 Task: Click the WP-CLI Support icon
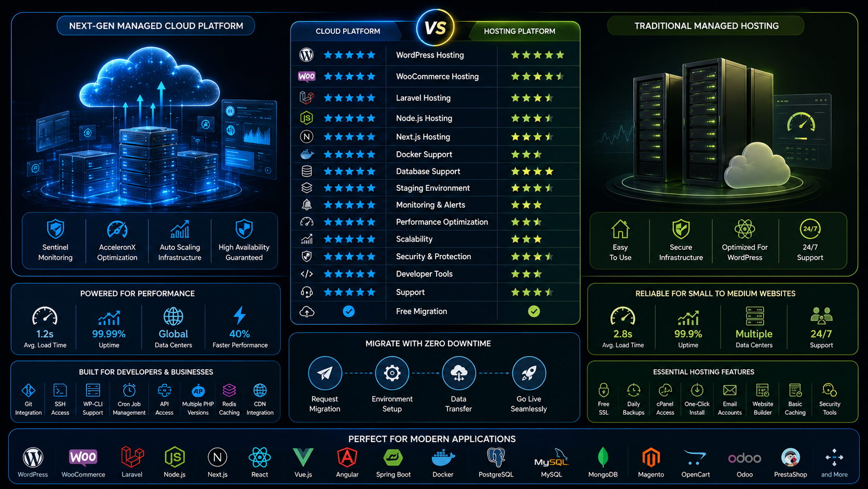(x=93, y=390)
